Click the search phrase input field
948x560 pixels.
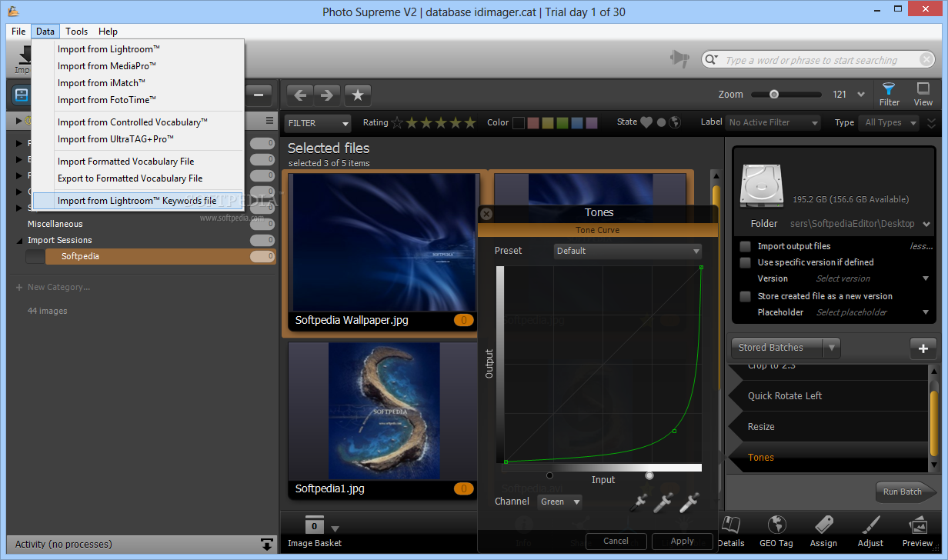pos(819,60)
